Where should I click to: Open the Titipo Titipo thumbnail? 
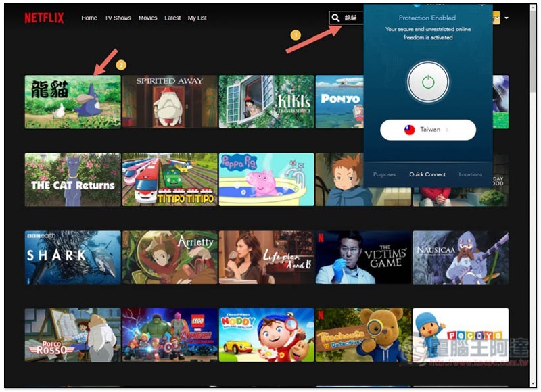pos(170,180)
